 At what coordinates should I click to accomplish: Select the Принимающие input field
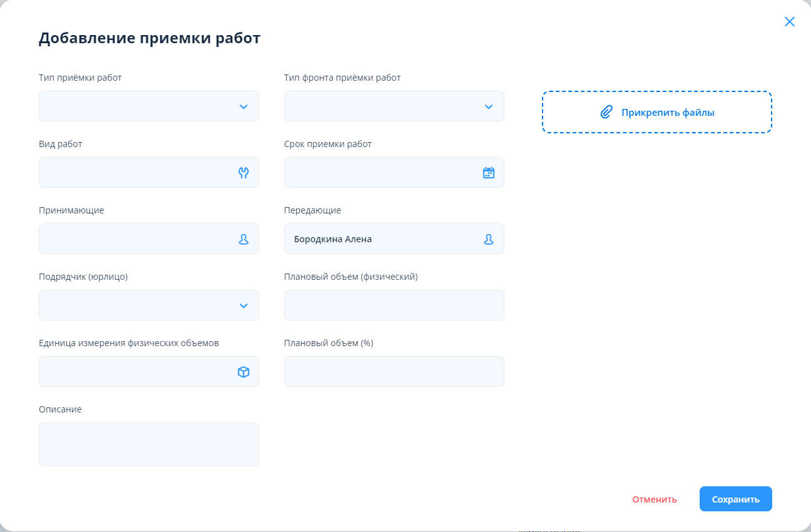[x=135, y=239]
